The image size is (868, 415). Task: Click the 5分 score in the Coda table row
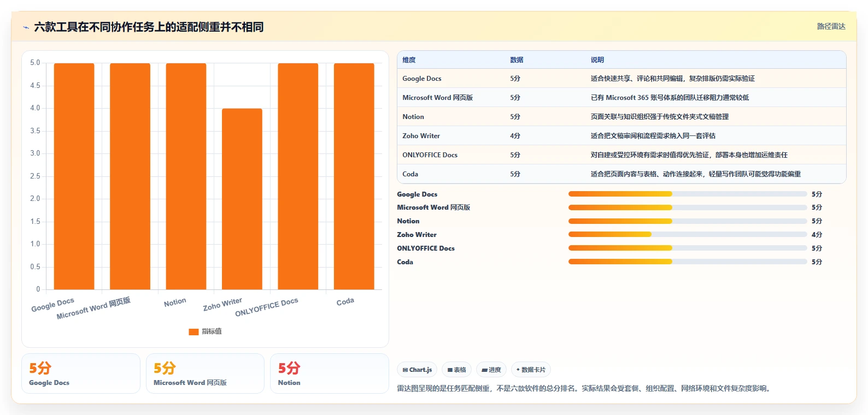[515, 174]
